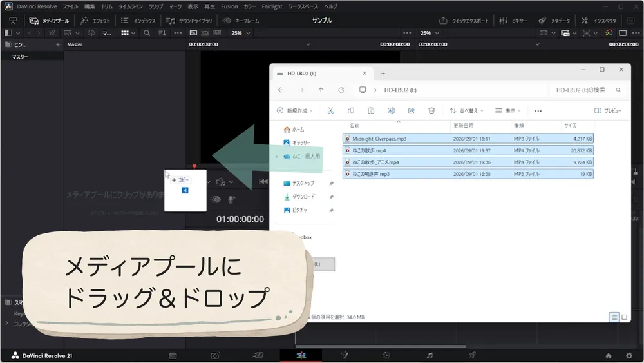Open Downloads in Explorer sidebar

[299, 197]
